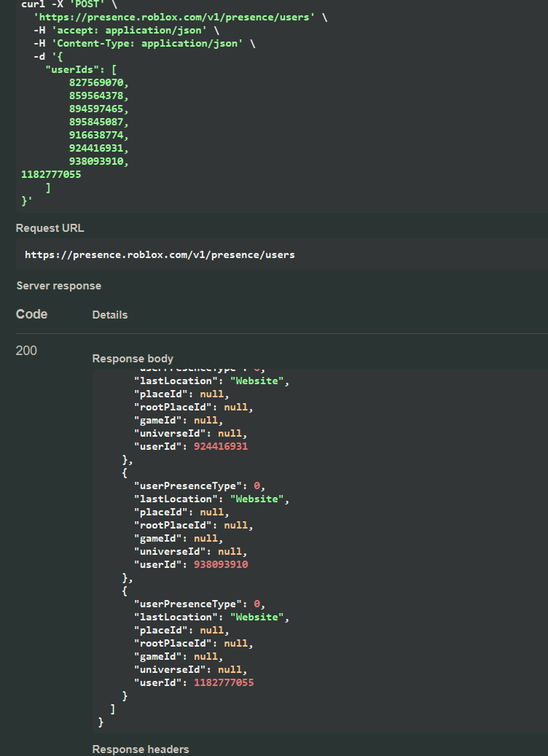Click user ID 827569070 in the curl
Screen dimensions: 548x756
[98, 82]
